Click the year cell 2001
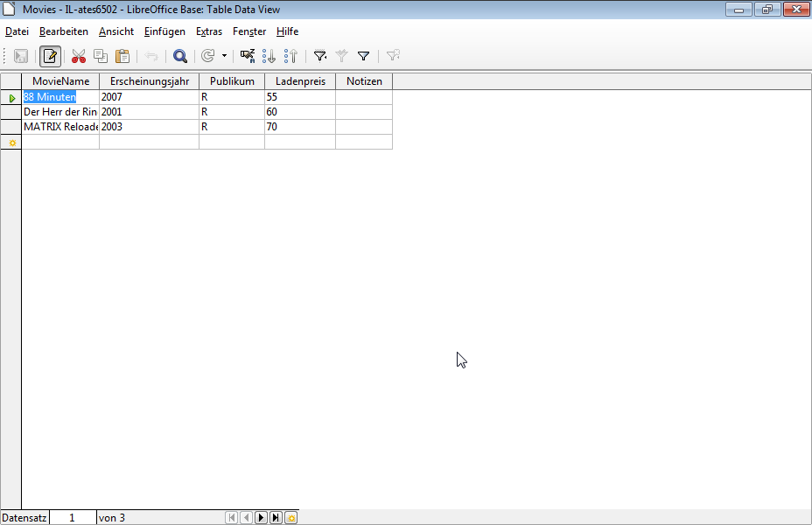 [149, 112]
